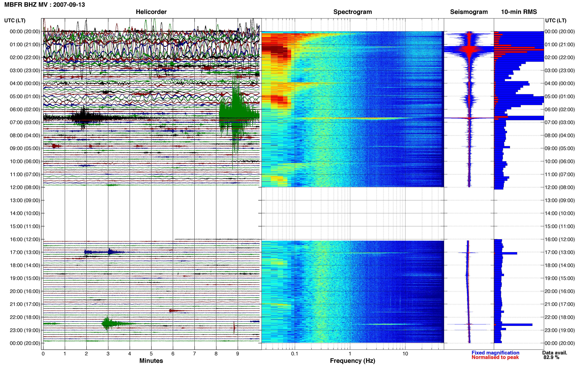Screen dimensions: 588x368
Task: Click the 15:00 (11:00) tick on the Helicorder axis
Action: pos(25,226)
